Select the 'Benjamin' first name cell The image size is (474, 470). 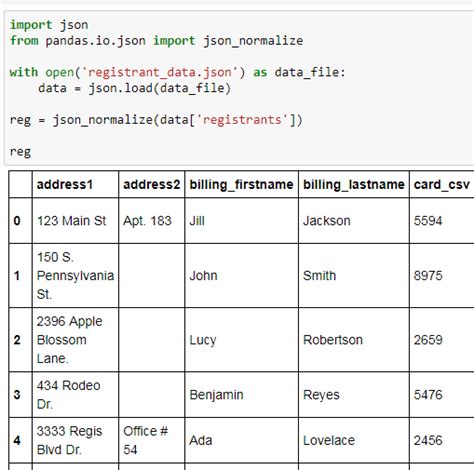pyautogui.click(x=242, y=395)
